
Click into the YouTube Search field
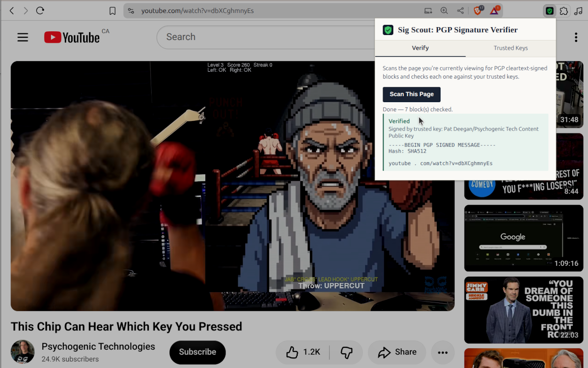tap(266, 37)
